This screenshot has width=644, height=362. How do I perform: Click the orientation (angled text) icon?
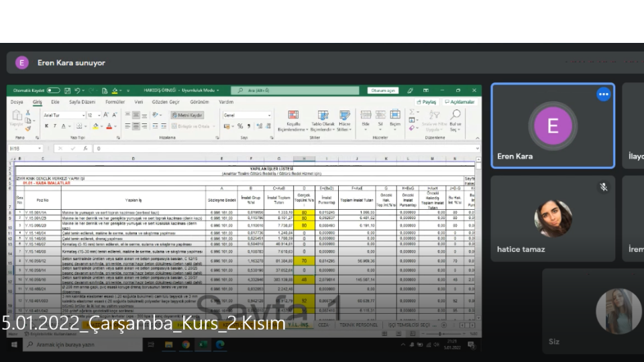tap(155, 115)
